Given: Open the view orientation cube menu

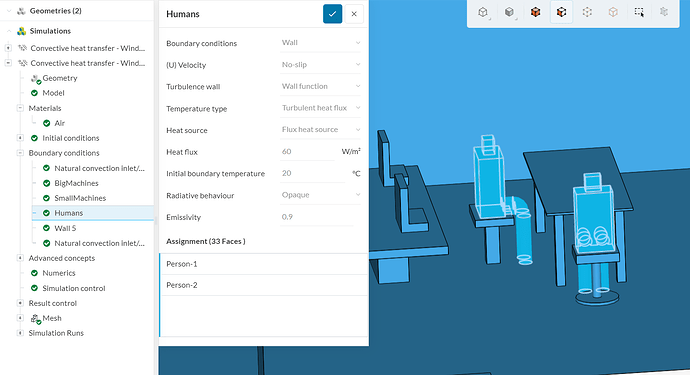Looking at the screenshot, I should [x=483, y=12].
